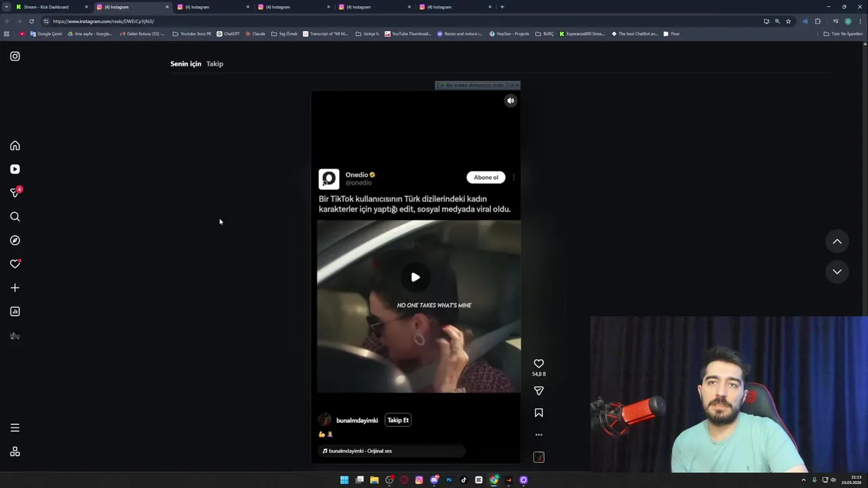868x488 pixels.
Task: Open the bunalmdayimki profile avatar
Action: click(x=325, y=420)
